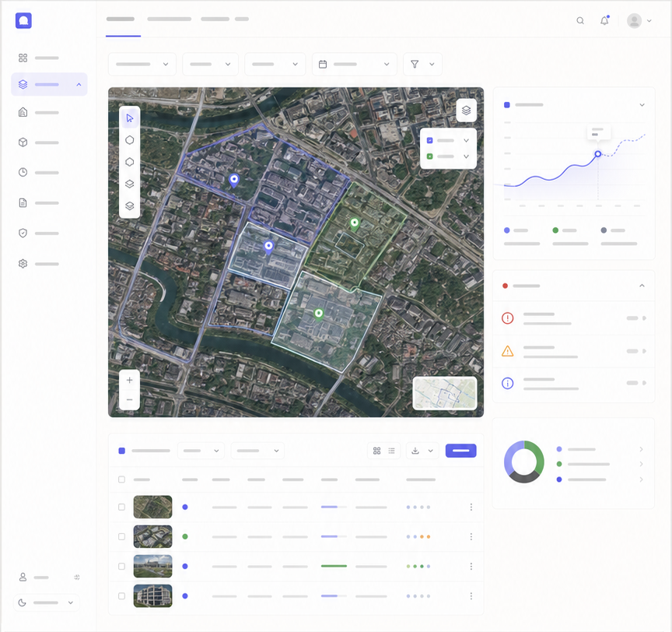Viewport: 672px width, 632px height.
Task: Check the row with the white office building thumbnail
Action: (x=121, y=596)
